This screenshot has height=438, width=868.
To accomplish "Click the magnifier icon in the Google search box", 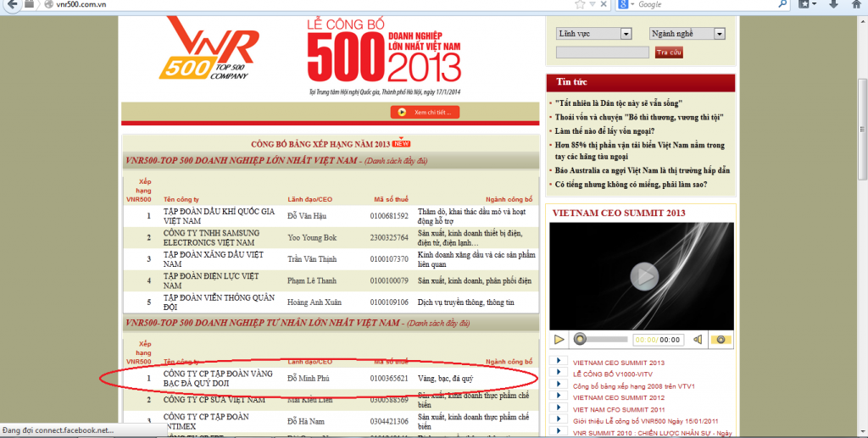I will [782, 4].
